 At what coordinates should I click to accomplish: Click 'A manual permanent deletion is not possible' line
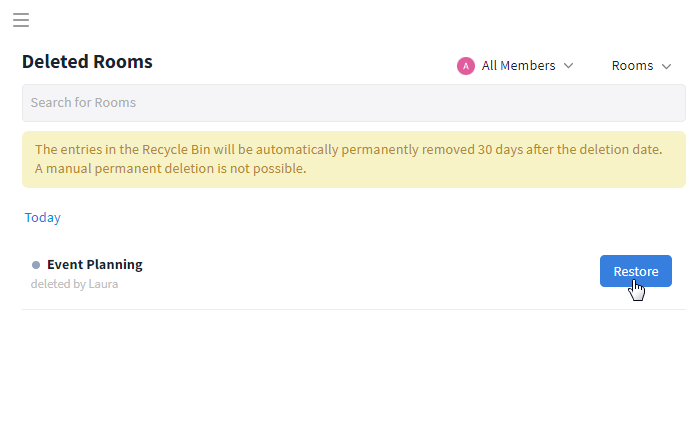171,169
